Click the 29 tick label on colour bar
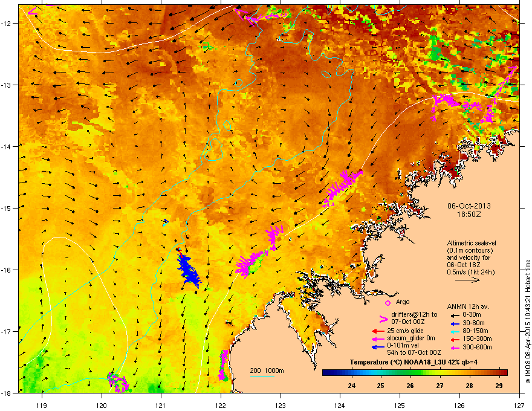Image resolution: width=532 pixels, height=411 pixels. click(x=499, y=386)
